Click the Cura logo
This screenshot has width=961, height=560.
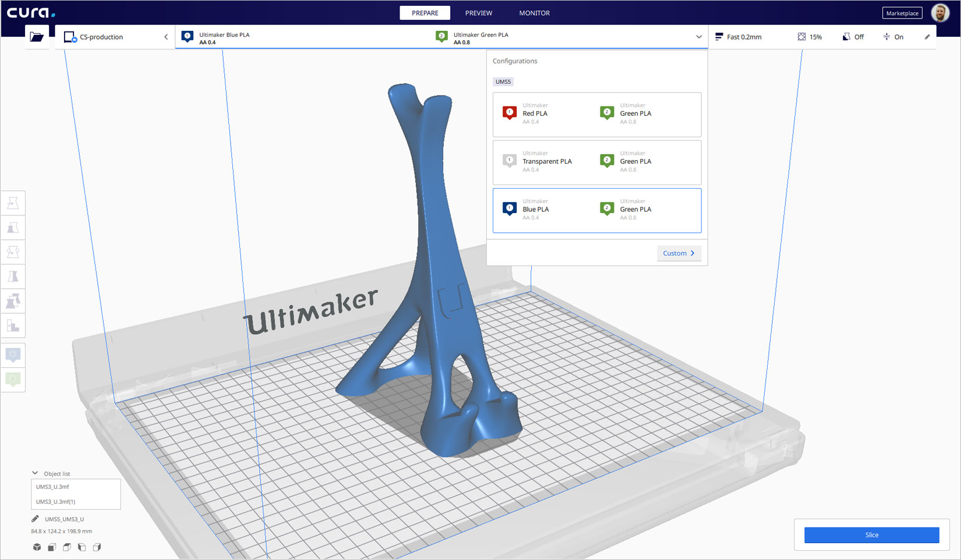pos(30,13)
